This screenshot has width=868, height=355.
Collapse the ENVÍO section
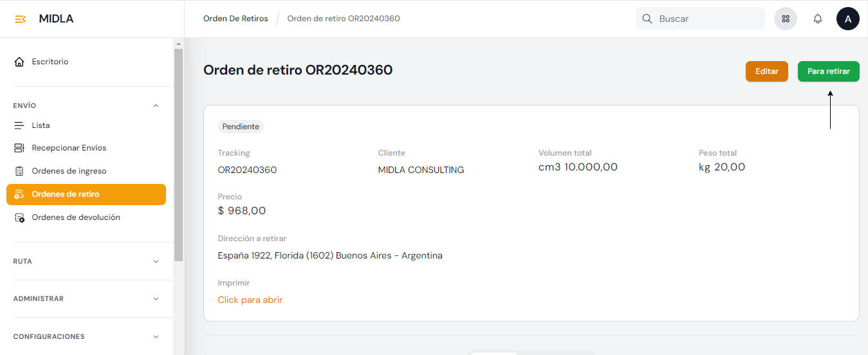click(x=156, y=105)
